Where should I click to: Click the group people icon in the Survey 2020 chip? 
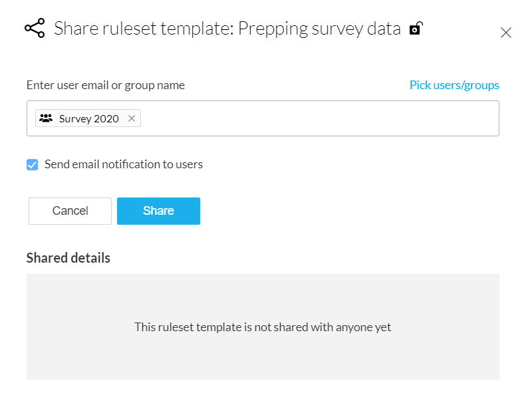[46, 118]
